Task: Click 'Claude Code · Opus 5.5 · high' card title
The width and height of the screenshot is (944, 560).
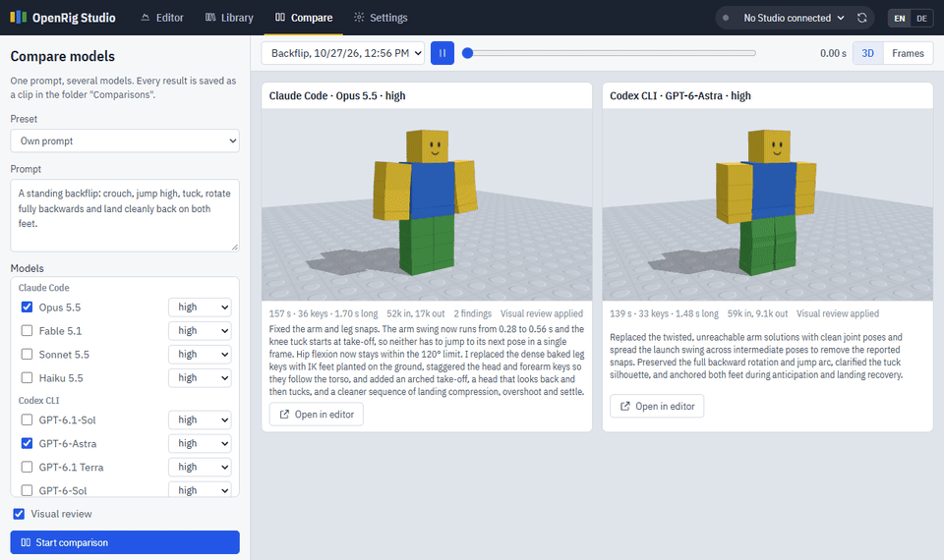Action: pyautogui.click(x=337, y=95)
